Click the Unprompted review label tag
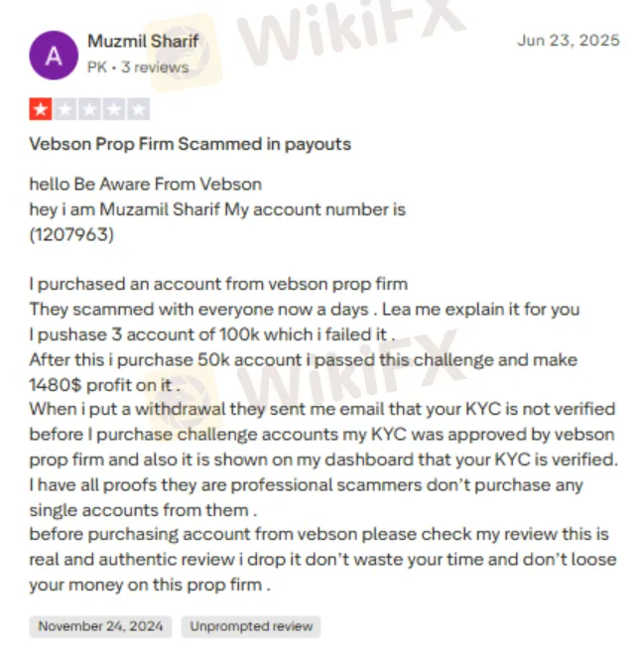This screenshot has width=644, height=662. pos(251,626)
